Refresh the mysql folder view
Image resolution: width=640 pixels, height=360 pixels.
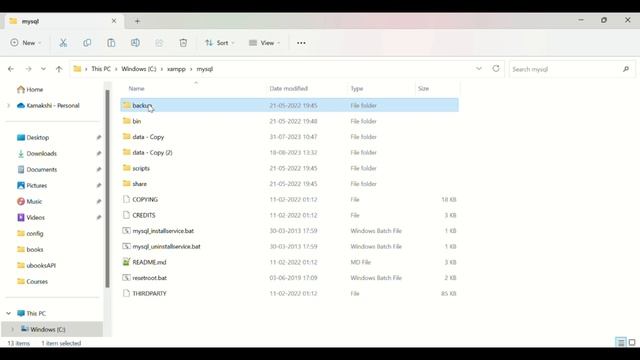tap(496, 69)
